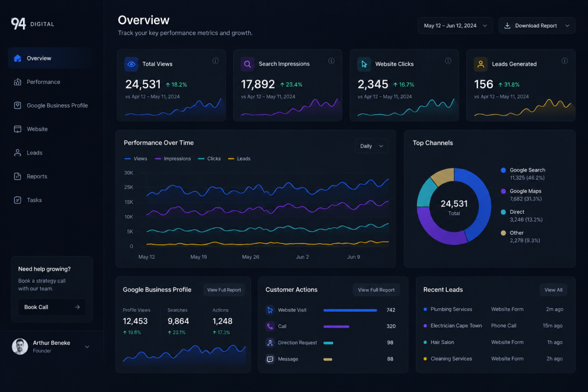The height and width of the screenshot is (392, 588).
Task: Click the Website Clicks cursor icon
Action: click(x=364, y=64)
